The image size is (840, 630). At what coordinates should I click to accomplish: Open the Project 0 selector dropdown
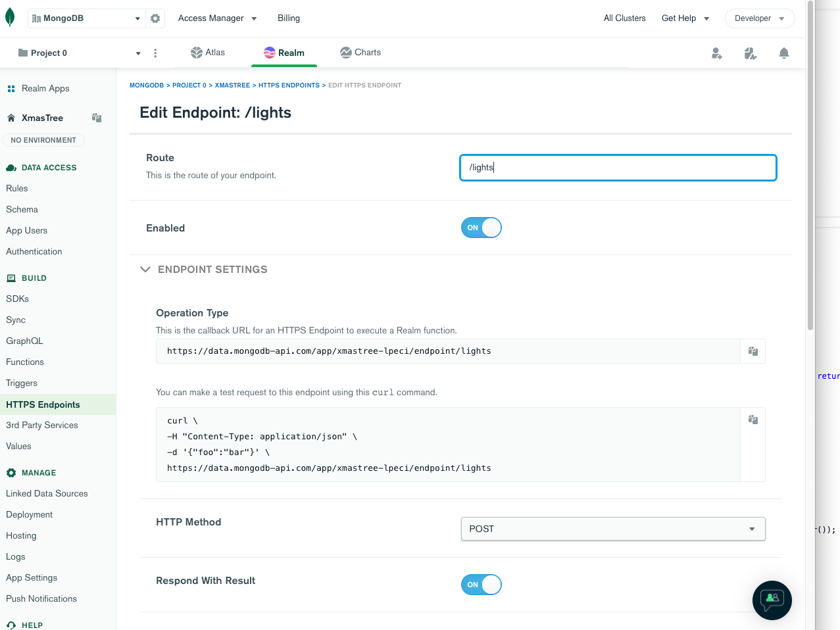pos(78,53)
